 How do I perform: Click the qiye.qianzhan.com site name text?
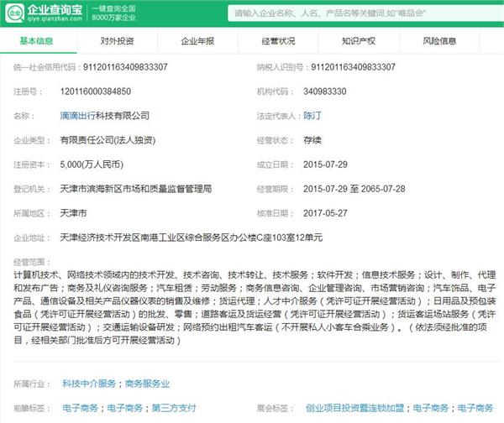coord(55,19)
